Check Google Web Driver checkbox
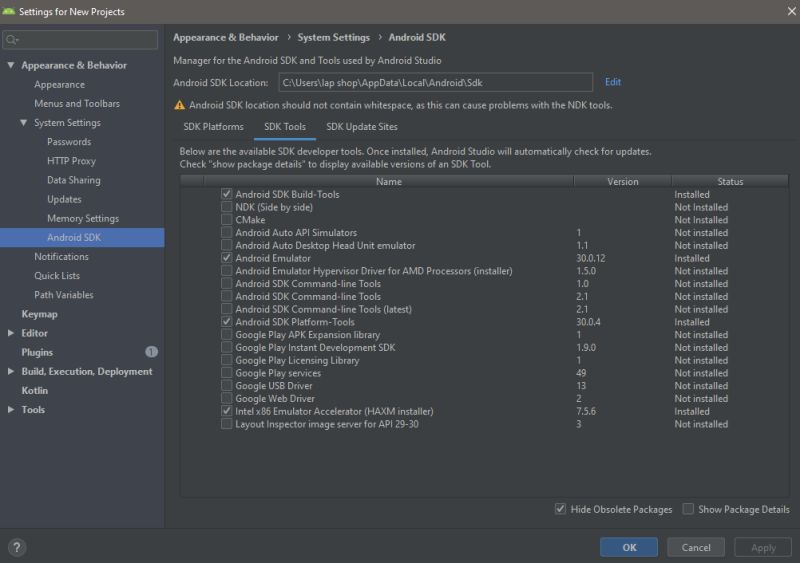Viewport: 800px width, 563px height. [x=227, y=398]
